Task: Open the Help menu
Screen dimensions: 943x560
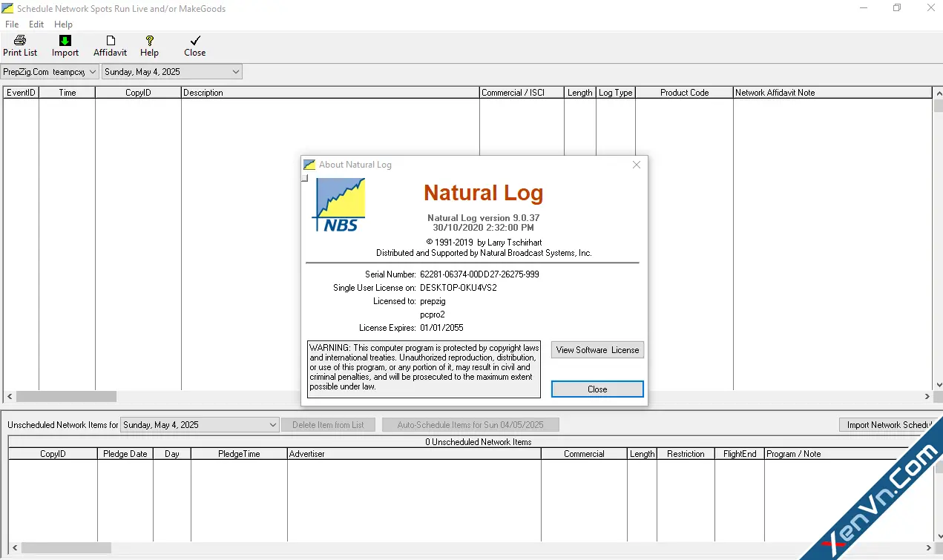Action: (x=63, y=24)
